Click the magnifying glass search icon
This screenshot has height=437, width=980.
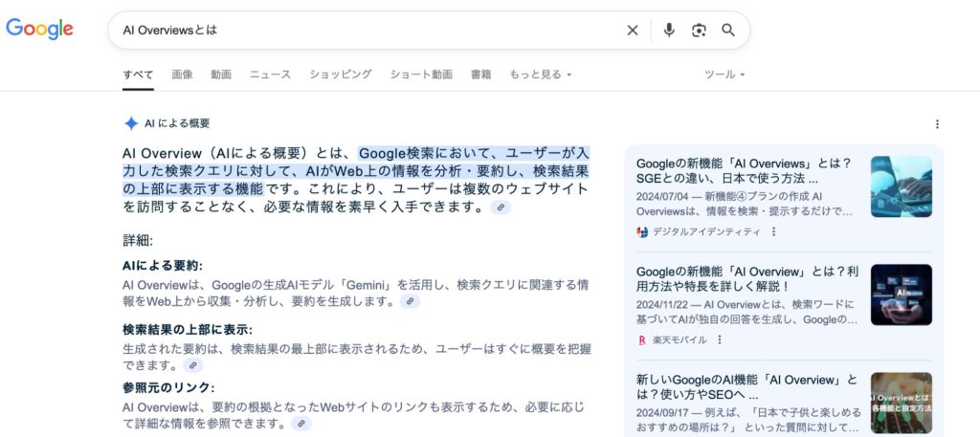point(728,30)
